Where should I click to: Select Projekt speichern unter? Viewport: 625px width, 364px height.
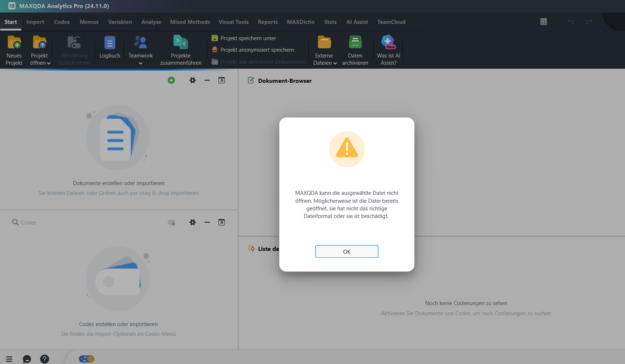(244, 38)
